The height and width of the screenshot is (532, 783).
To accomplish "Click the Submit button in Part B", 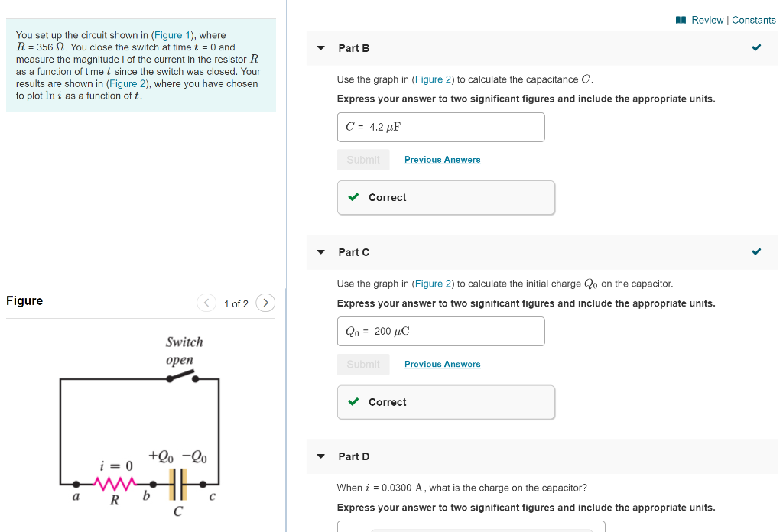I will pos(363,160).
